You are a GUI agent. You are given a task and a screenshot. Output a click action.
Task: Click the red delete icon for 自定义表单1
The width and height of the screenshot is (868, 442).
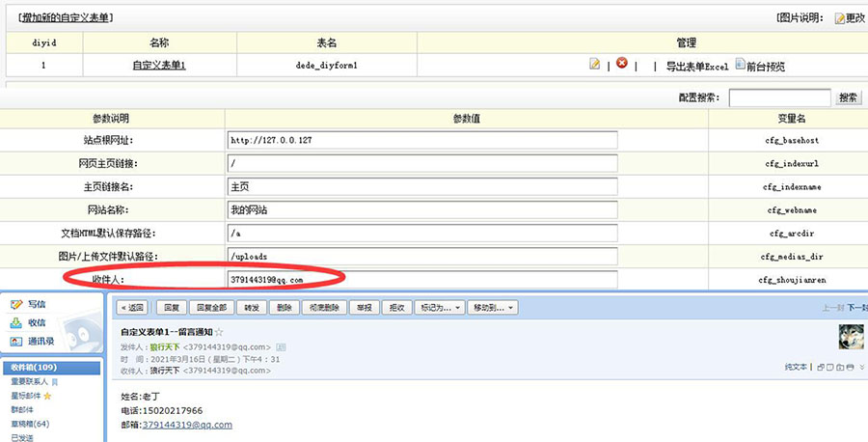point(622,64)
